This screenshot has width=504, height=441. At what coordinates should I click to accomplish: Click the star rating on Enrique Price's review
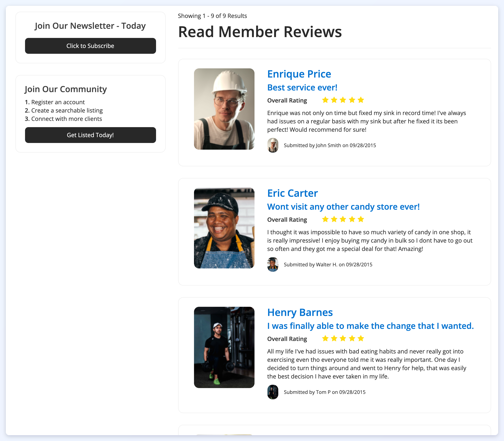(343, 100)
